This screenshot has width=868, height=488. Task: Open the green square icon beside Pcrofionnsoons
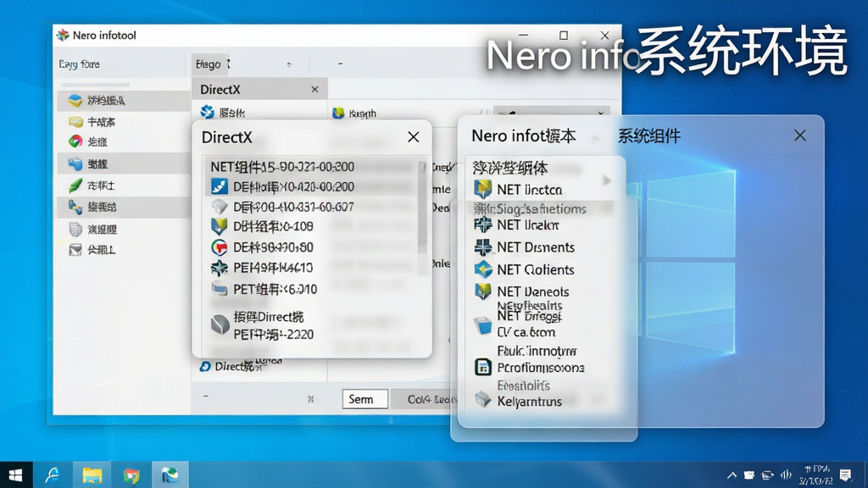(483, 367)
